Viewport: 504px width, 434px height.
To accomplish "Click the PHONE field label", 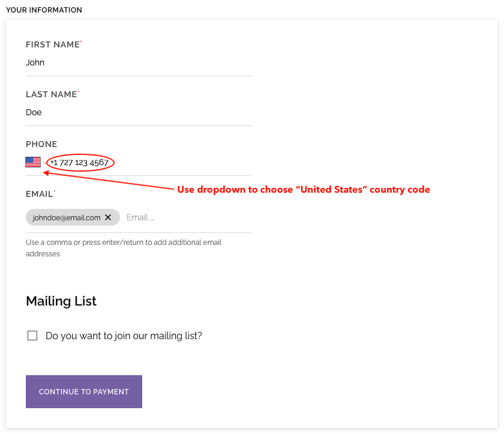I will [41, 144].
